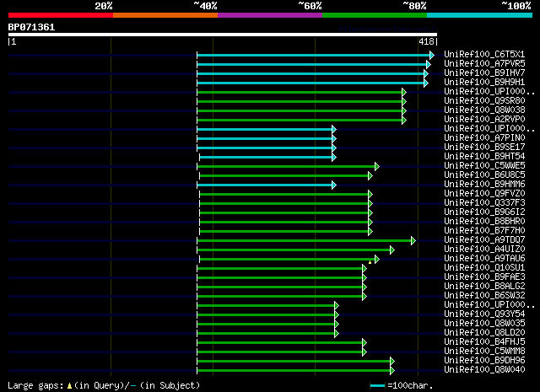Select the green alignment bar for Q337F3
This screenshot has width=540, height=392.
pos(283,204)
